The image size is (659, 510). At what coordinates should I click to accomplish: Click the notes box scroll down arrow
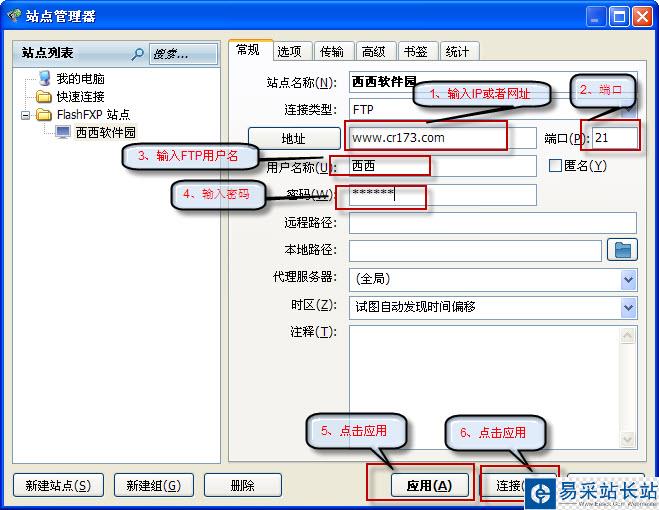coord(628,440)
